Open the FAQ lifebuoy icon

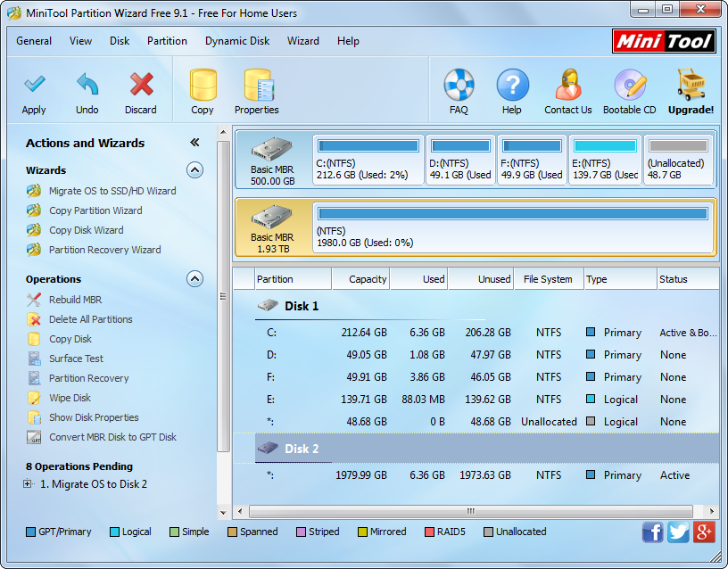pos(459,85)
